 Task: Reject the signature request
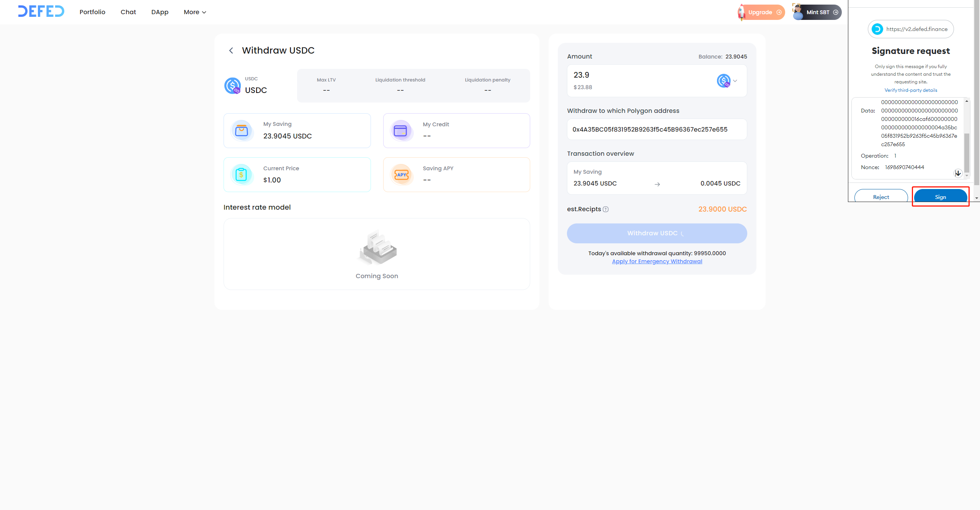pos(881,197)
